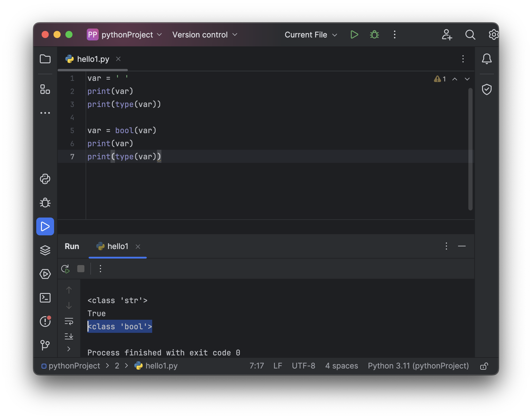The image size is (532, 419).
Task: Close the hello1.py editor tab
Action: pos(118,59)
